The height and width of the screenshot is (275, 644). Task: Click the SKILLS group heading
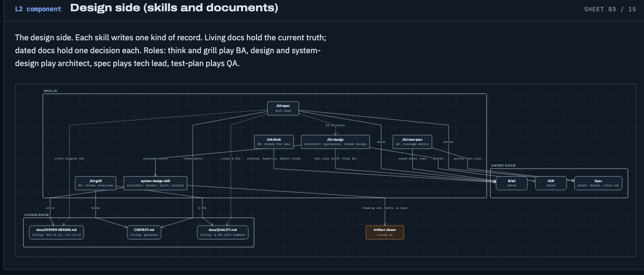pos(50,91)
